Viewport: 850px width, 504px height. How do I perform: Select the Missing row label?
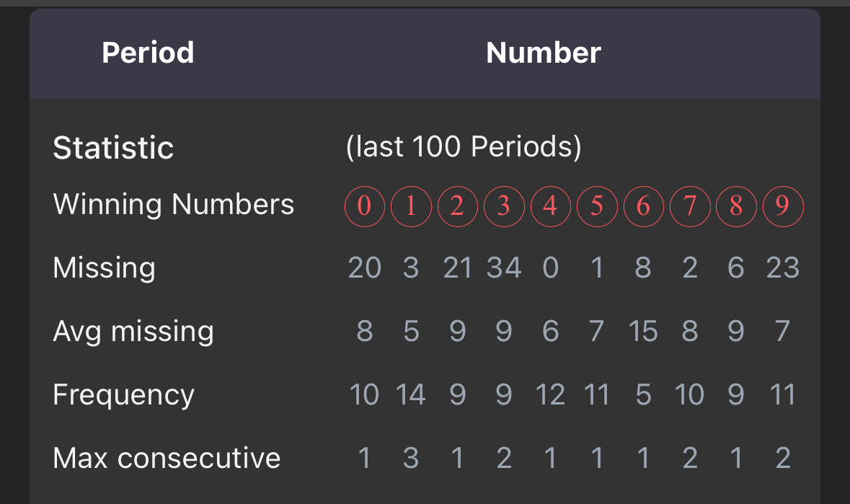tap(104, 268)
